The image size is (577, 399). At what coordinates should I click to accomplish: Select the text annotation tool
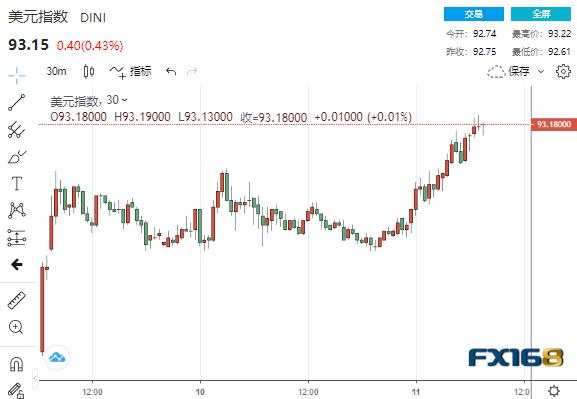17,183
